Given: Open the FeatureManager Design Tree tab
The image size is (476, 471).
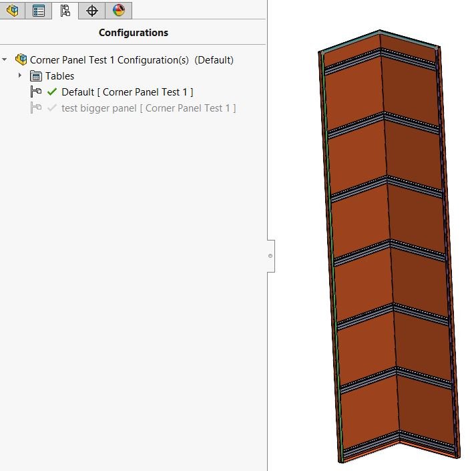Looking at the screenshot, I should tap(12, 11).
